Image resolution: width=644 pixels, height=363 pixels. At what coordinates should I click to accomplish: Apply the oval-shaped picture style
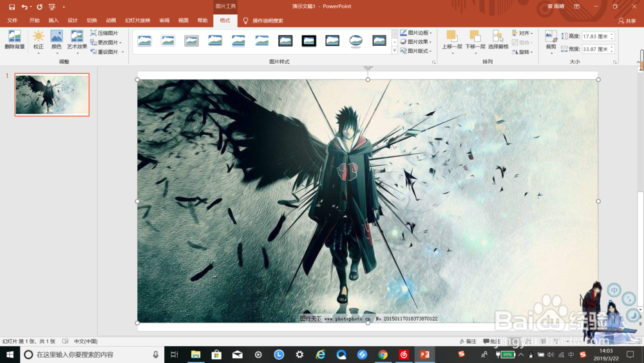[355, 40]
